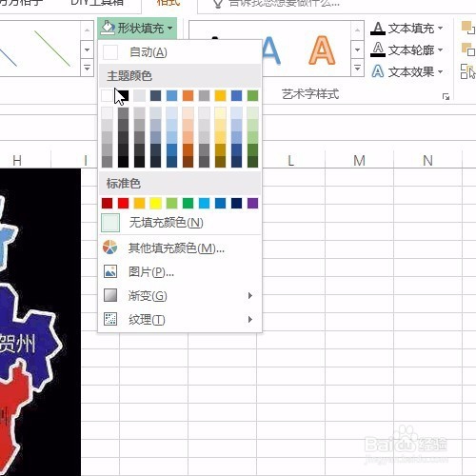Viewport: 476px width, 476px height.
Task: Pick the dark blue-gray theme color swatch
Action: [155, 95]
